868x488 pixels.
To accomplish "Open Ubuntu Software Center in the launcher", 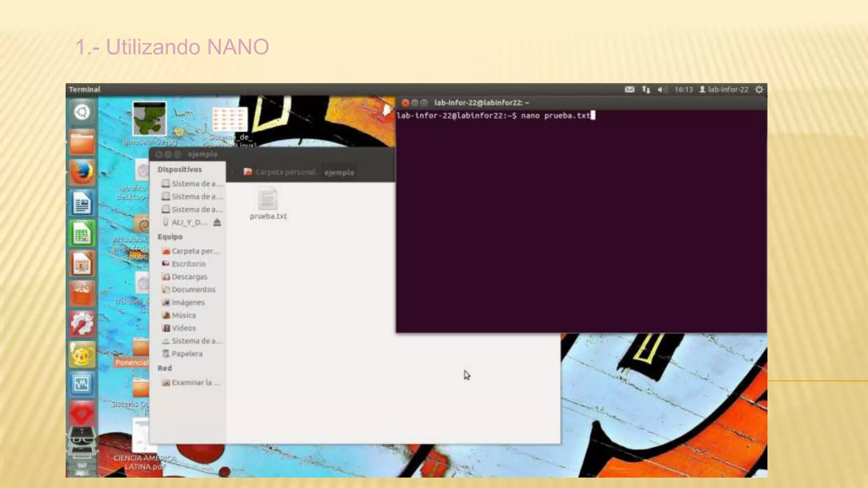I will [x=82, y=294].
